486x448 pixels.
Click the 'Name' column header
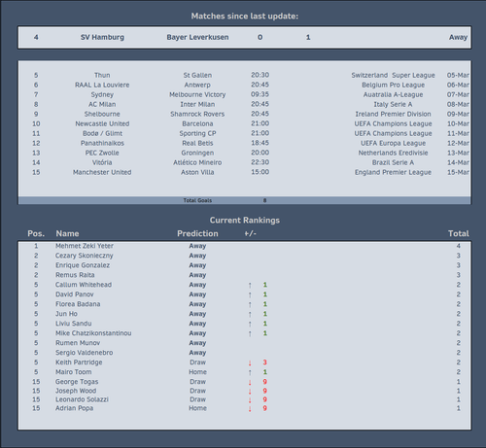[x=67, y=233]
